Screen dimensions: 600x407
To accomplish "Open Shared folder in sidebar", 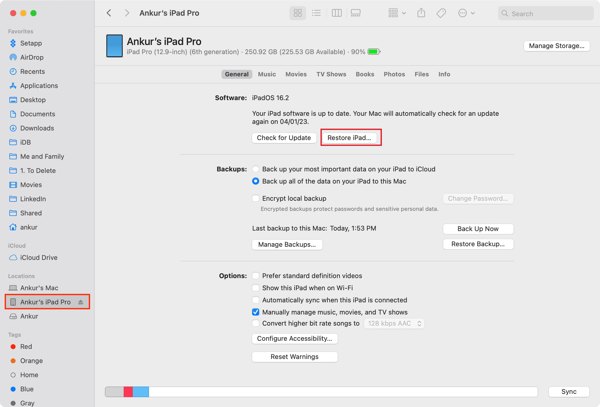I will (31, 213).
